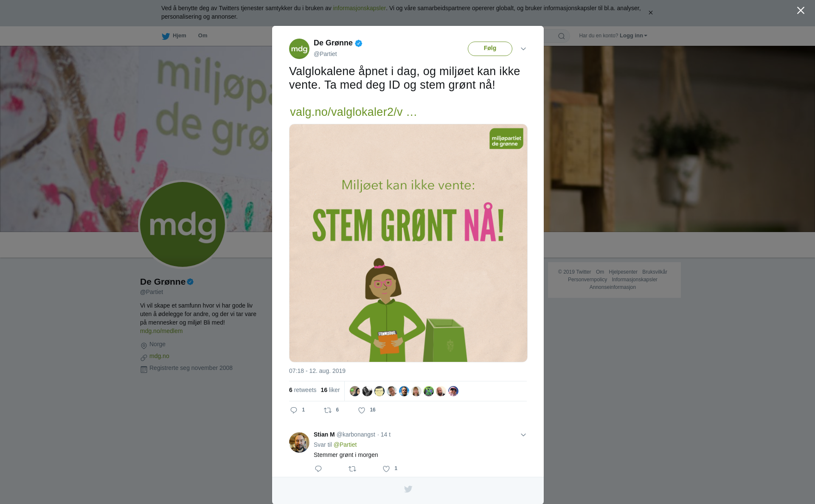Open Stian M's profile picture
The height and width of the screenshot is (504, 815).
tap(299, 442)
